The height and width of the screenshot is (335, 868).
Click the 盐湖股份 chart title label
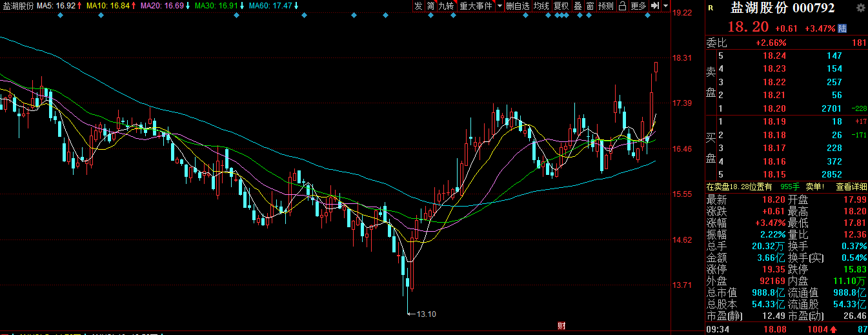(18, 5)
